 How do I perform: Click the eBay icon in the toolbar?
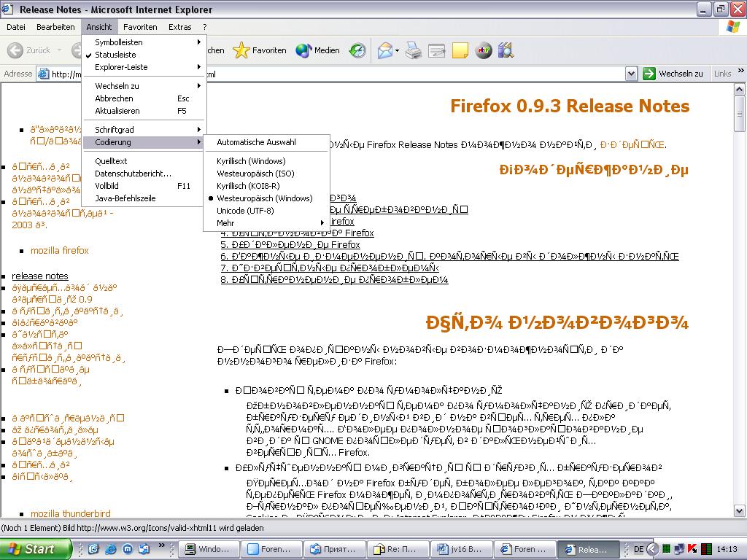[x=483, y=50]
